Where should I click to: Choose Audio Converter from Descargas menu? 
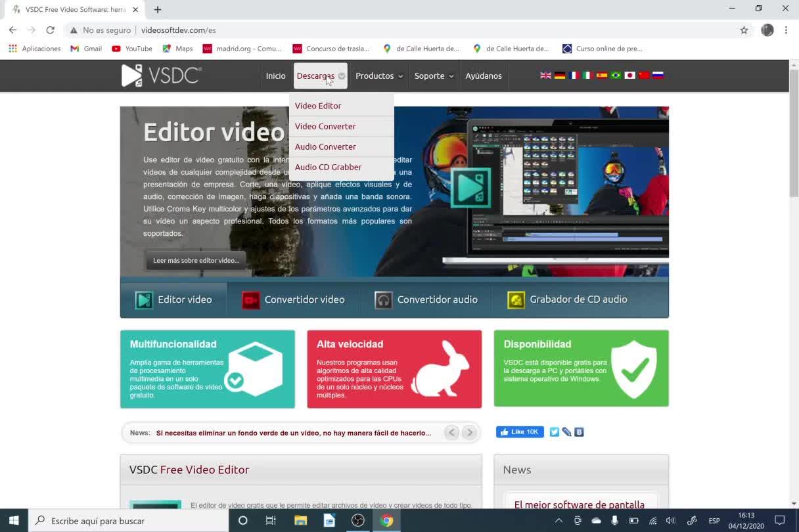coord(342,146)
